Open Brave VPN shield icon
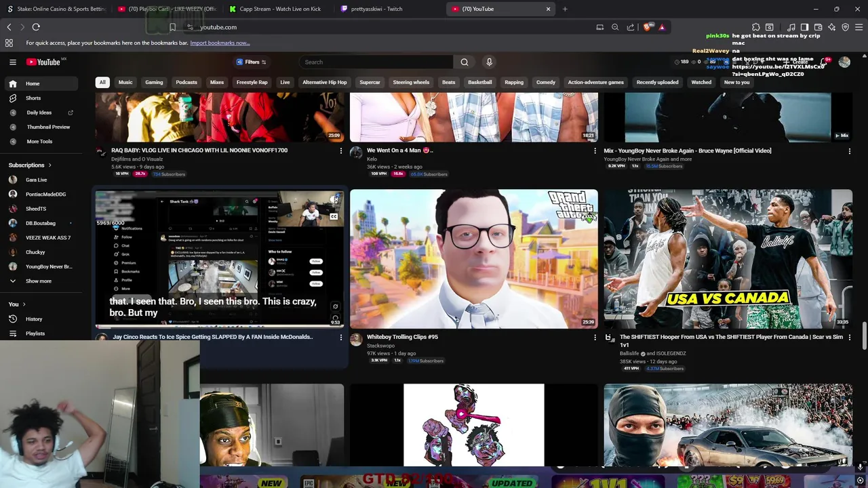868x488 pixels. (845, 27)
